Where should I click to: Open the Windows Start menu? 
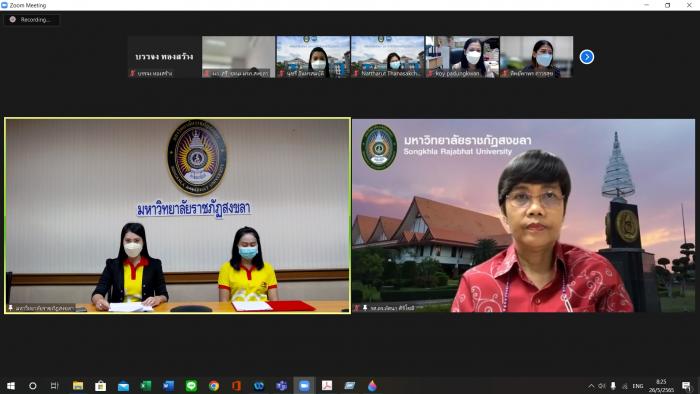coord(11,386)
